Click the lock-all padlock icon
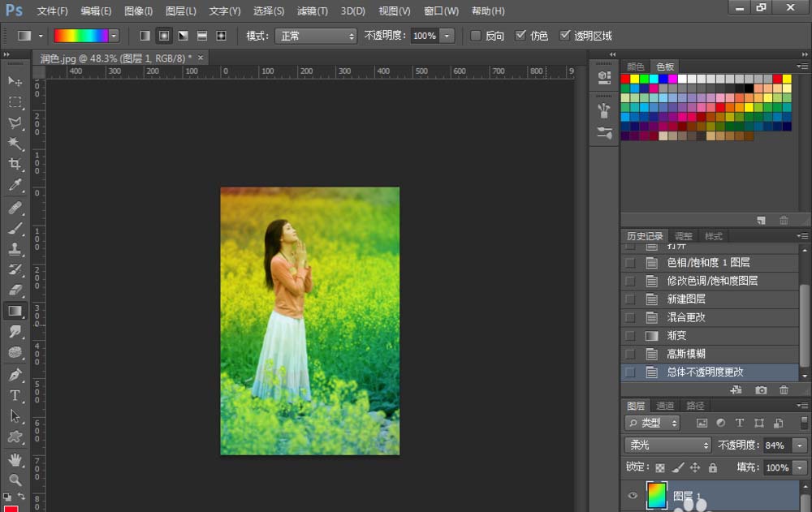The height and width of the screenshot is (512, 812). [712, 468]
